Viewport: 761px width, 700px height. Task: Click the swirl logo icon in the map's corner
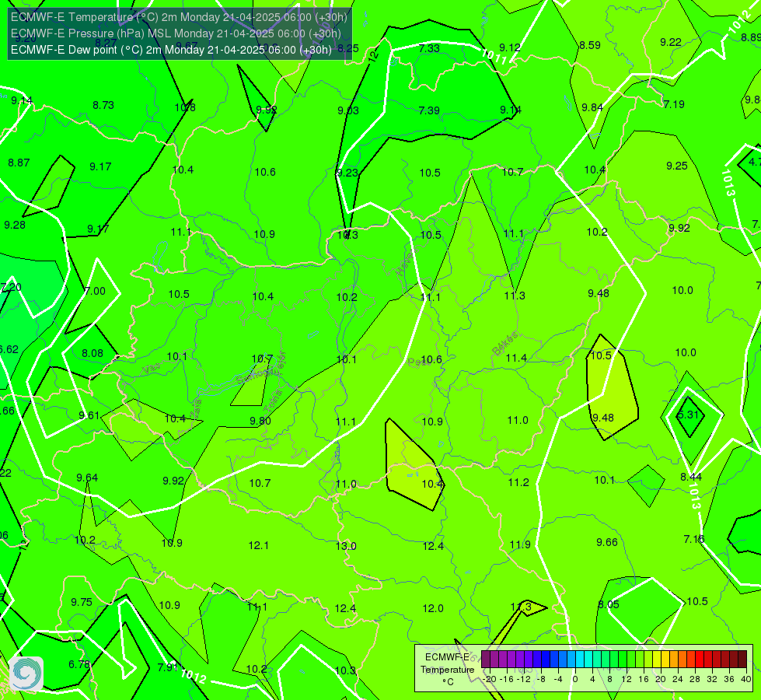(x=26, y=674)
